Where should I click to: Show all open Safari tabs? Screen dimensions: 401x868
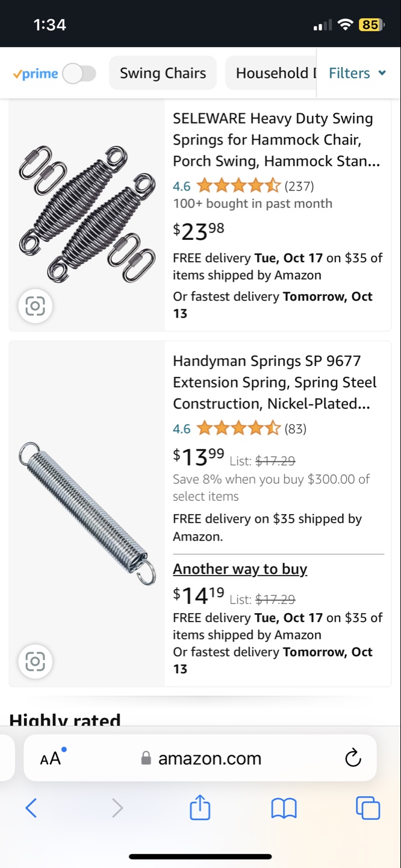(x=367, y=808)
